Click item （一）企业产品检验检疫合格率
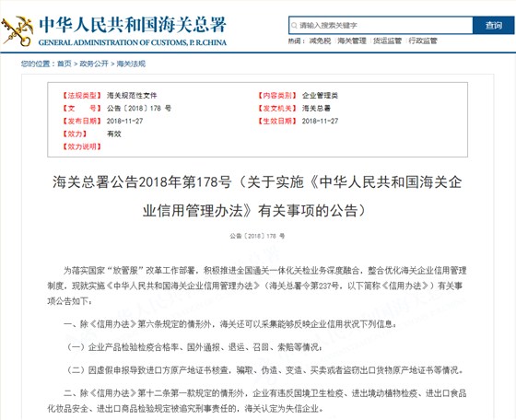516x420 pixels. 193,347
